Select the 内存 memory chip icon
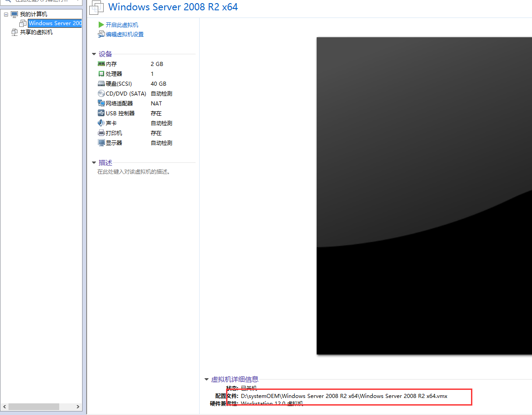 click(101, 64)
